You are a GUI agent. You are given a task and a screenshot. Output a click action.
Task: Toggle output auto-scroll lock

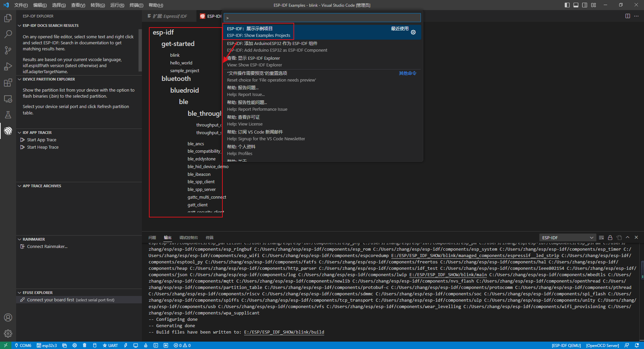[x=610, y=238]
